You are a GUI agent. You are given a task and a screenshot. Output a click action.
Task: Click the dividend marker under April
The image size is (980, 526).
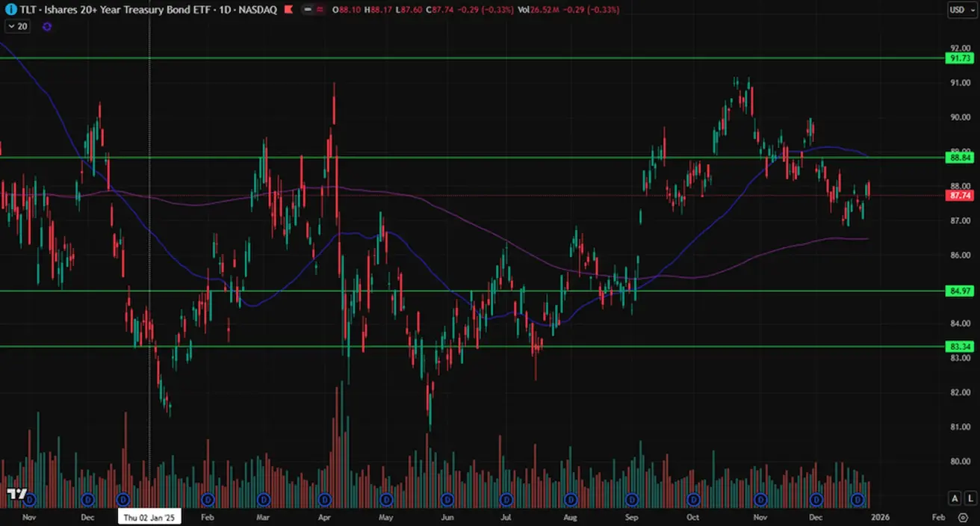pyautogui.click(x=324, y=499)
